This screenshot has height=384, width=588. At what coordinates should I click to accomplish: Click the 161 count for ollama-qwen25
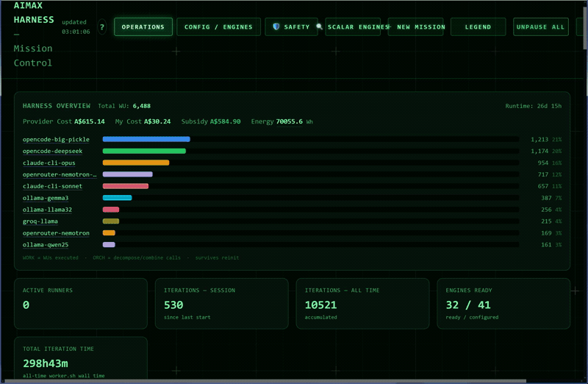click(x=546, y=245)
